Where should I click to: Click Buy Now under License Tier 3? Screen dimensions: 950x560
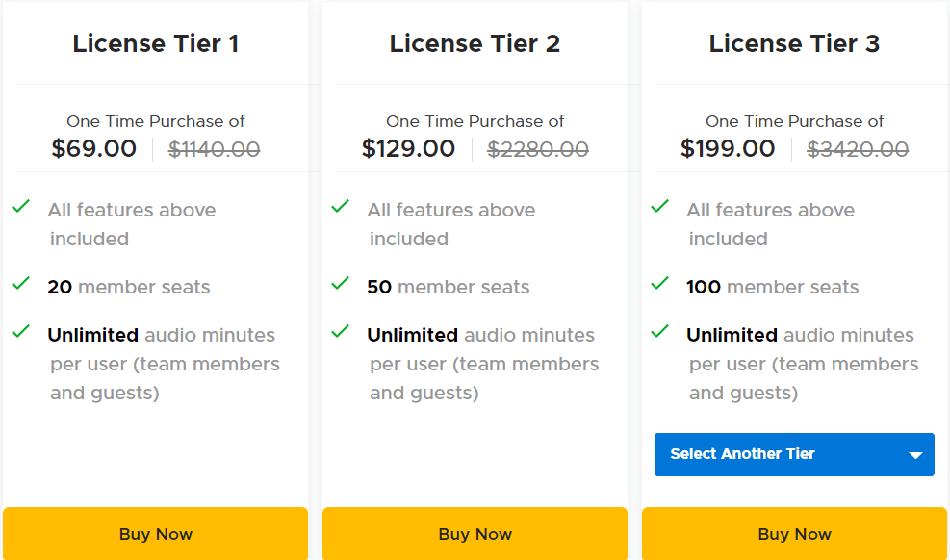(794, 533)
